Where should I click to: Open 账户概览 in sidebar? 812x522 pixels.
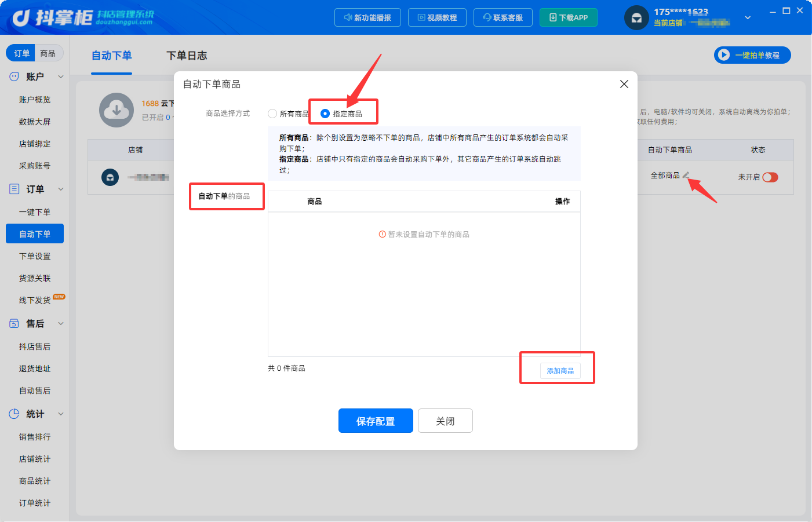point(35,100)
